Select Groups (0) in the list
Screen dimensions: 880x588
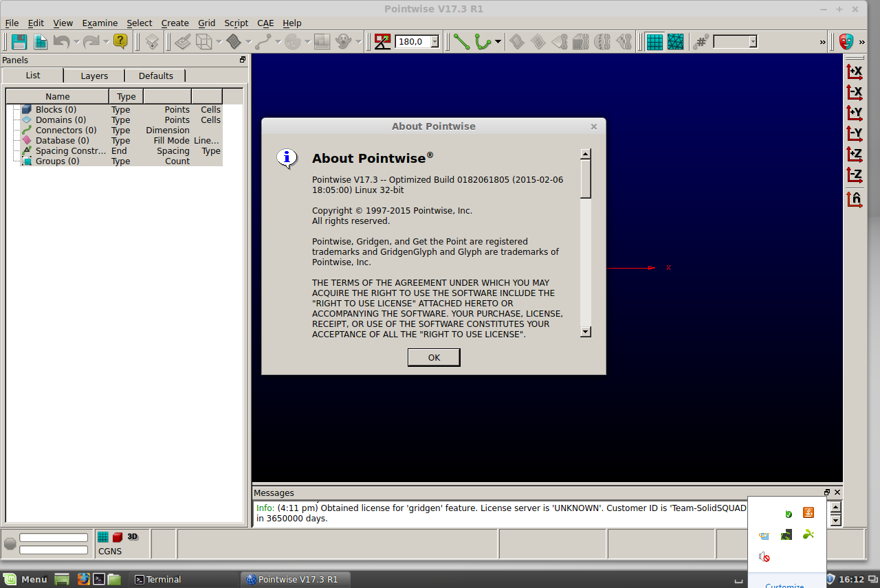(x=58, y=161)
